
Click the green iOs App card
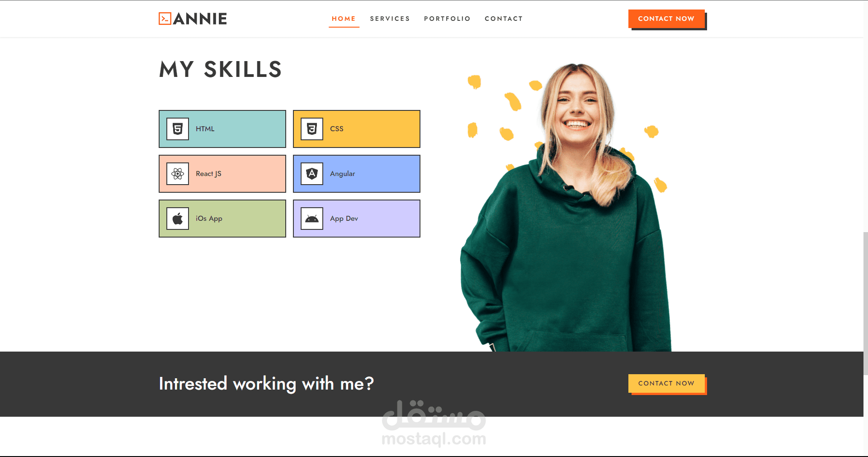(x=222, y=219)
